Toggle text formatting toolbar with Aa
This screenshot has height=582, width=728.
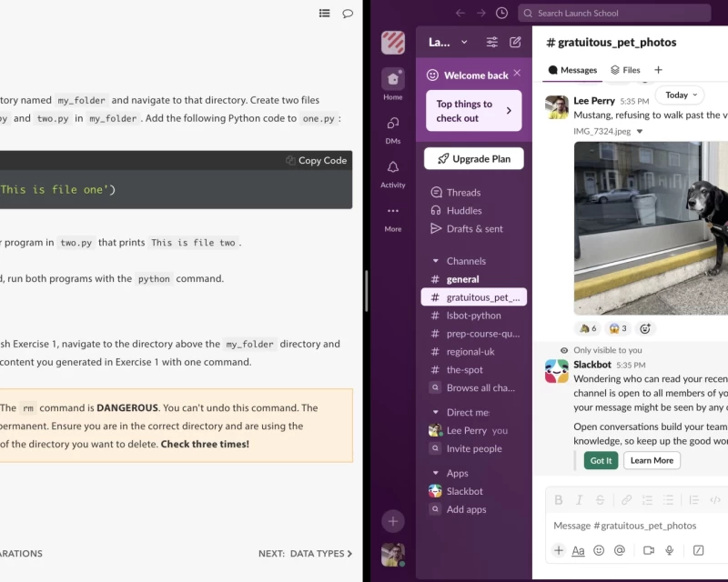(x=579, y=550)
